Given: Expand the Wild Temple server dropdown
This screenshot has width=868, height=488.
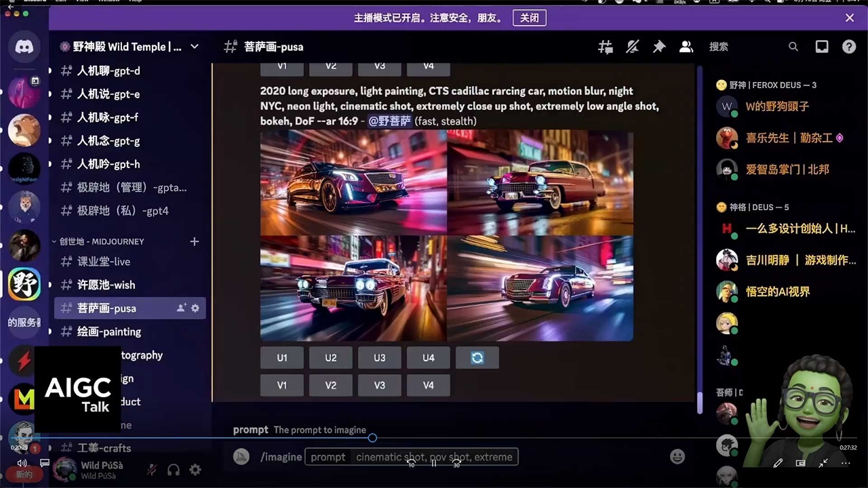Looking at the screenshot, I should (195, 47).
